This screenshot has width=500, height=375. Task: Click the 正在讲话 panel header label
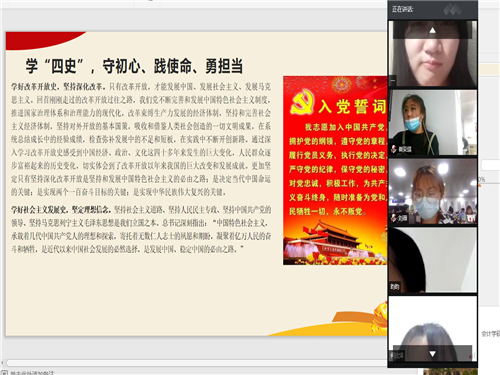(403, 9)
